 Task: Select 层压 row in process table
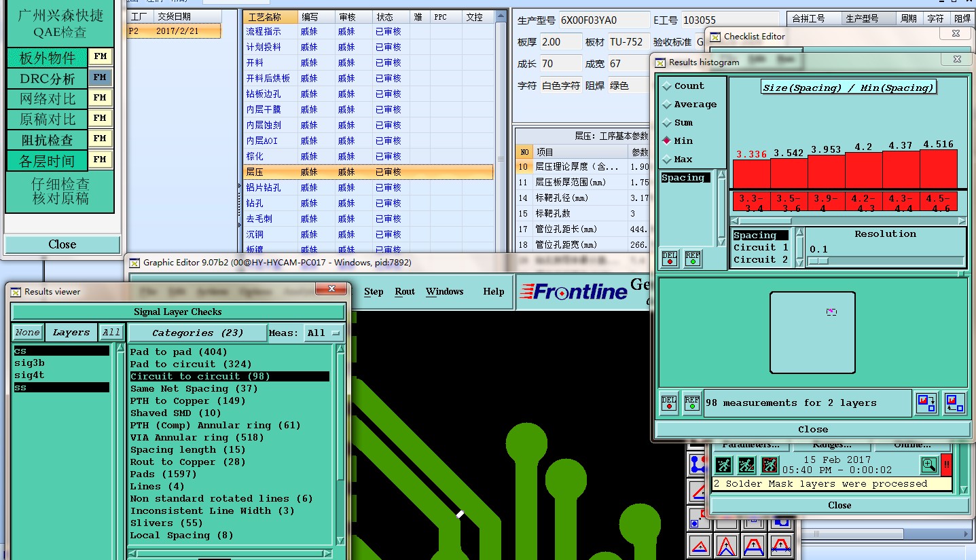(368, 172)
